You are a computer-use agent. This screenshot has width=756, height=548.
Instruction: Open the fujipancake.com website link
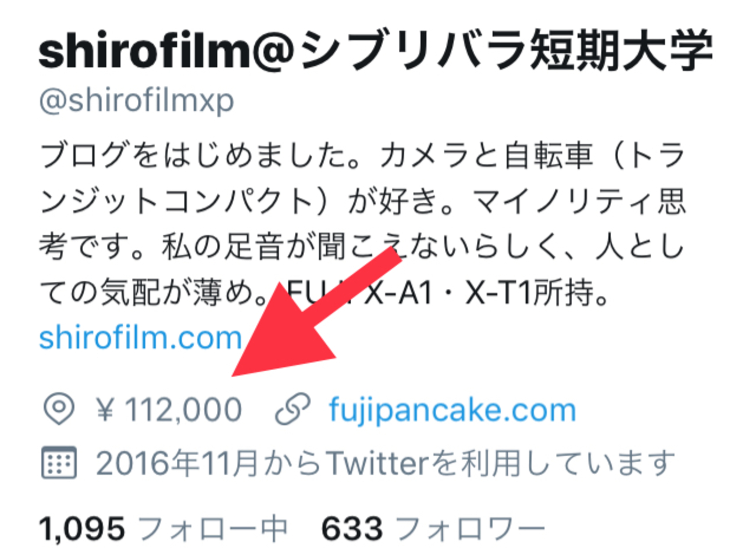click(452, 410)
